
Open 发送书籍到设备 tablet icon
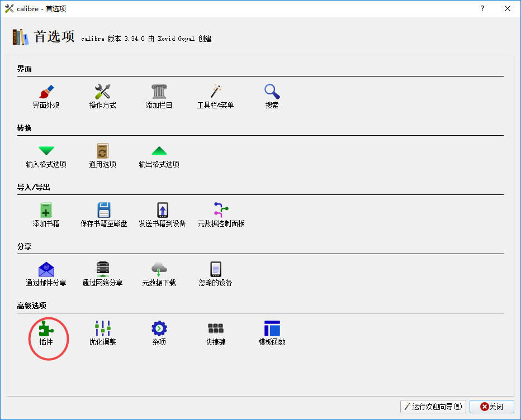pos(163,210)
